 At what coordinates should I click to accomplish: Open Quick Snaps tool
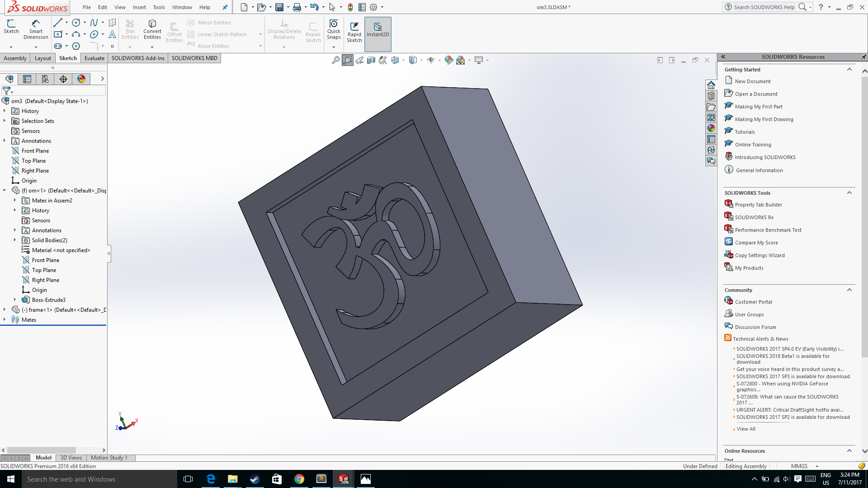[x=334, y=29]
